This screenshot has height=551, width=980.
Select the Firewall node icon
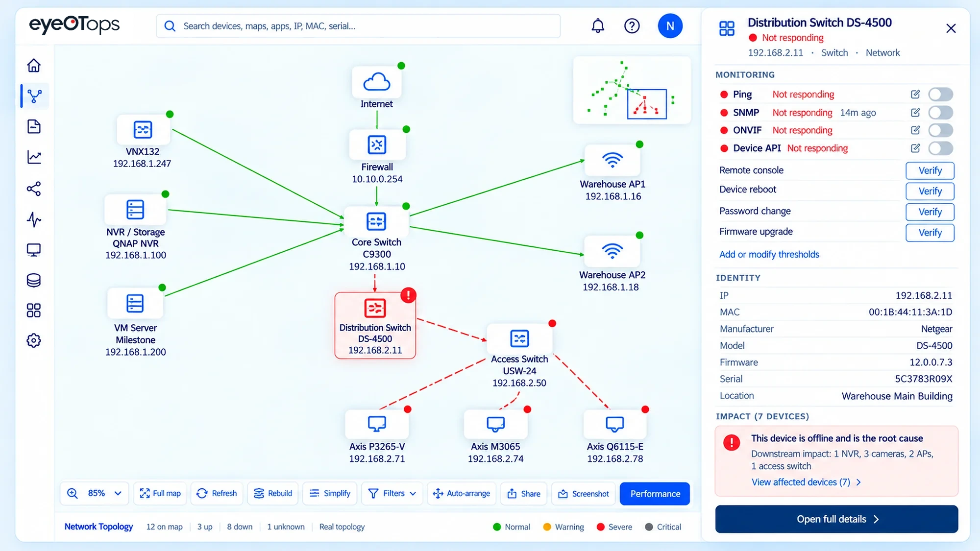click(x=377, y=145)
